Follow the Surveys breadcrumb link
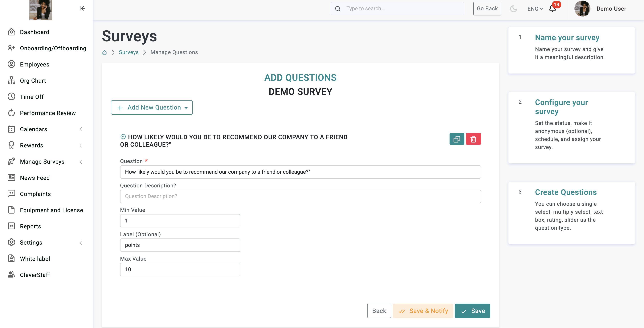Image resolution: width=644 pixels, height=328 pixels. [x=129, y=52]
